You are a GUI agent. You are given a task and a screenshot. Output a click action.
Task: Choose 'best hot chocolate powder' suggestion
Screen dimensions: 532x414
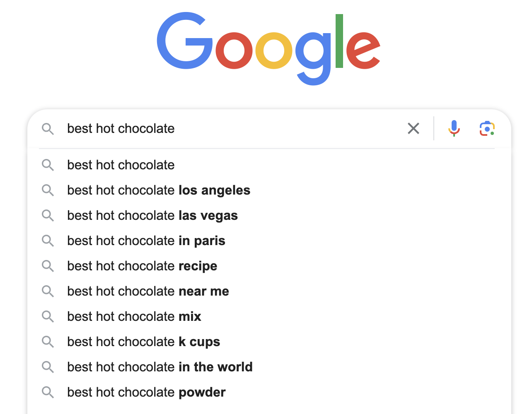[146, 392]
